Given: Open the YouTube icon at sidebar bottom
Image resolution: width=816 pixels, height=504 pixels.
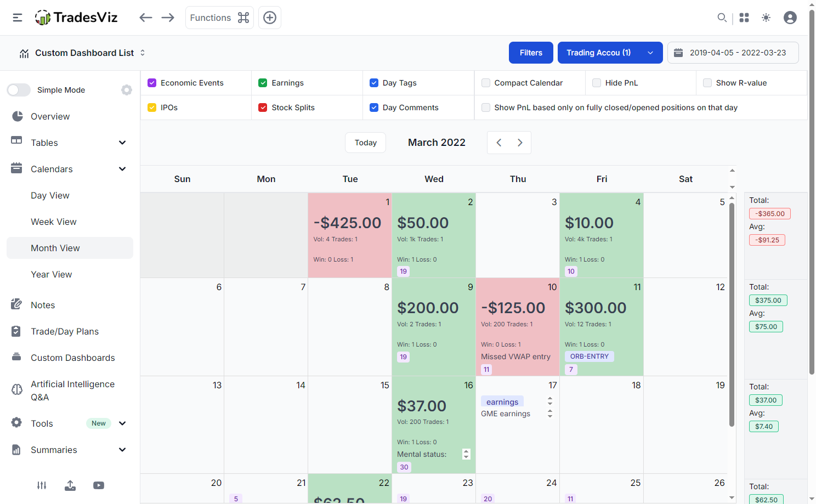Looking at the screenshot, I should point(99,485).
